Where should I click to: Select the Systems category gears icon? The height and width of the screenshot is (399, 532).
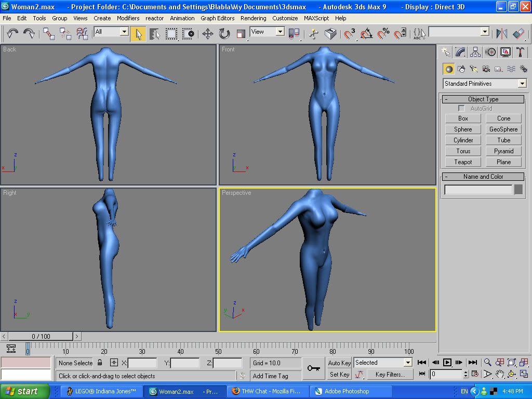[x=523, y=69]
